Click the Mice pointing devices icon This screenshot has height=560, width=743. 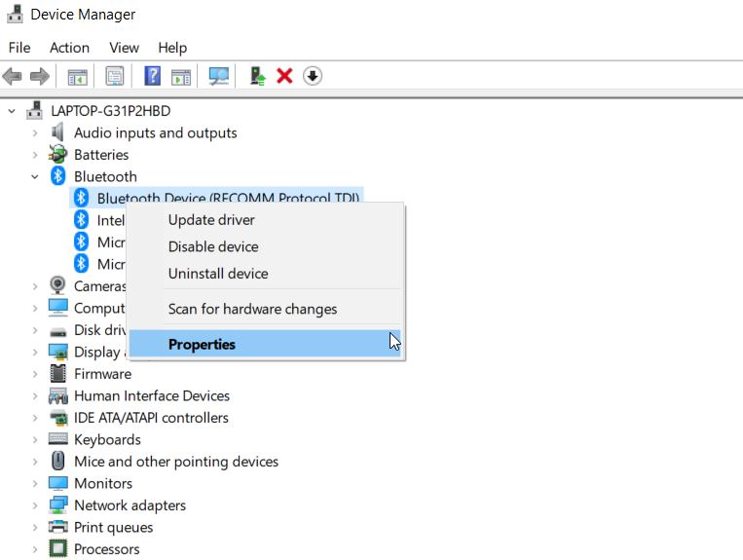coord(57,461)
